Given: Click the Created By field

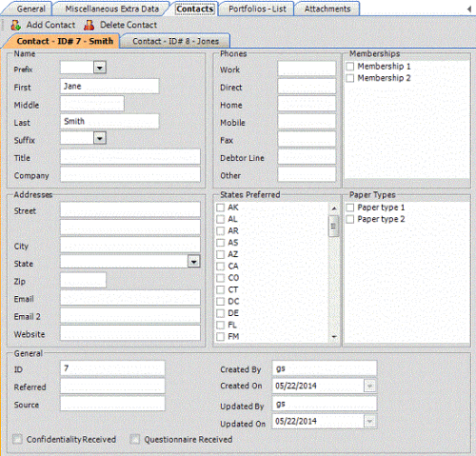Looking at the screenshot, I should tap(325, 368).
